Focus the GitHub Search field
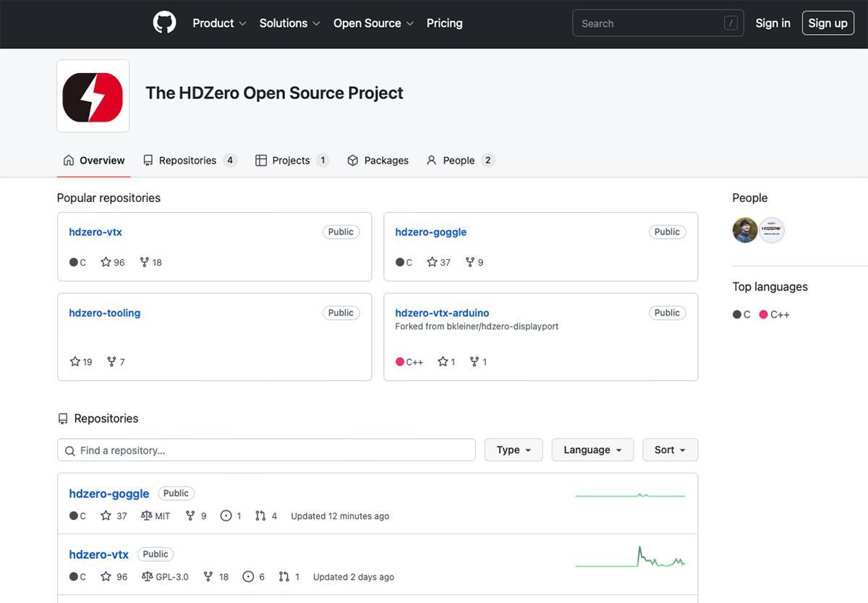 [x=658, y=23]
